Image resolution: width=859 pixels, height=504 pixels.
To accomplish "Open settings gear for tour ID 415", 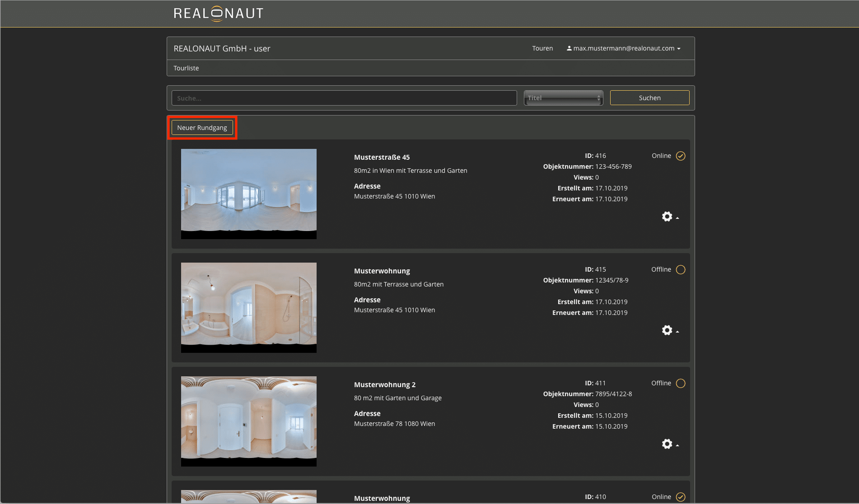I will coord(667,330).
